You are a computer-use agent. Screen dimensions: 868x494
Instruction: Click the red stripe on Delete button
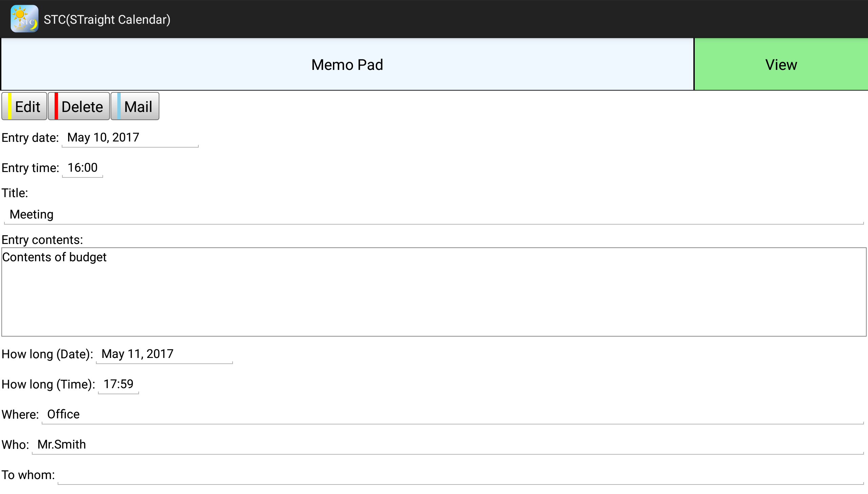(56, 107)
